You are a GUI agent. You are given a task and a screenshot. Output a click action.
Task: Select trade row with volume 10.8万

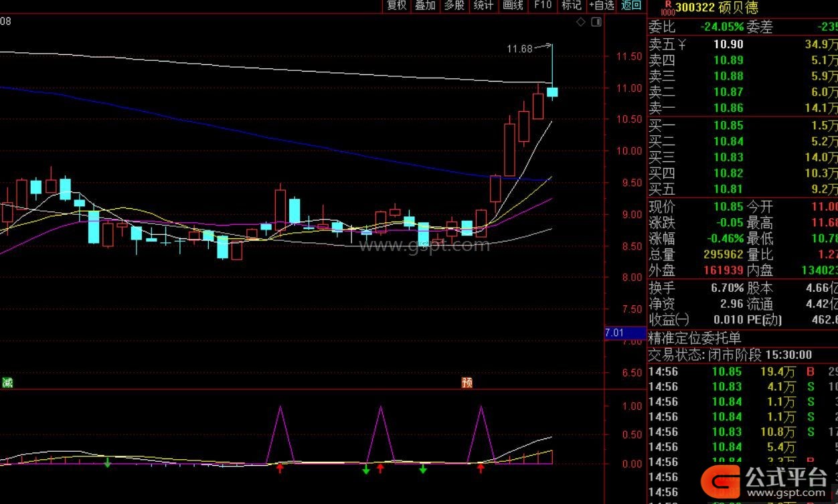(x=742, y=432)
